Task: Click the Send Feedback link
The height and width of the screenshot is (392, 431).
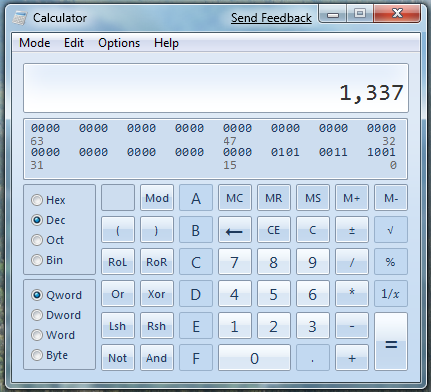Action: click(271, 18)
